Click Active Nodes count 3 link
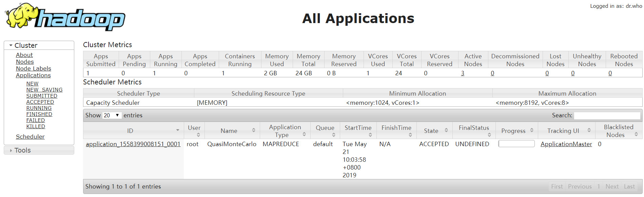This screenshot has height=197, width=644. pyautogui.click(x=463, y=73)
